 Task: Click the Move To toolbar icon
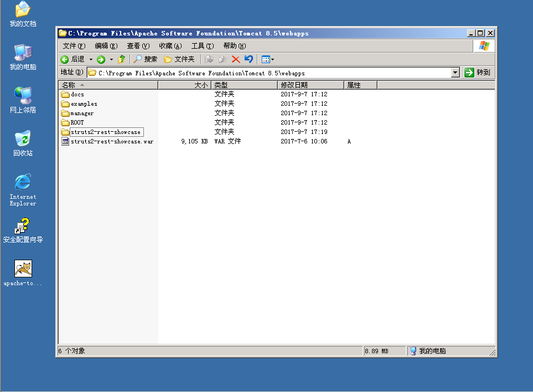(209, 59)
